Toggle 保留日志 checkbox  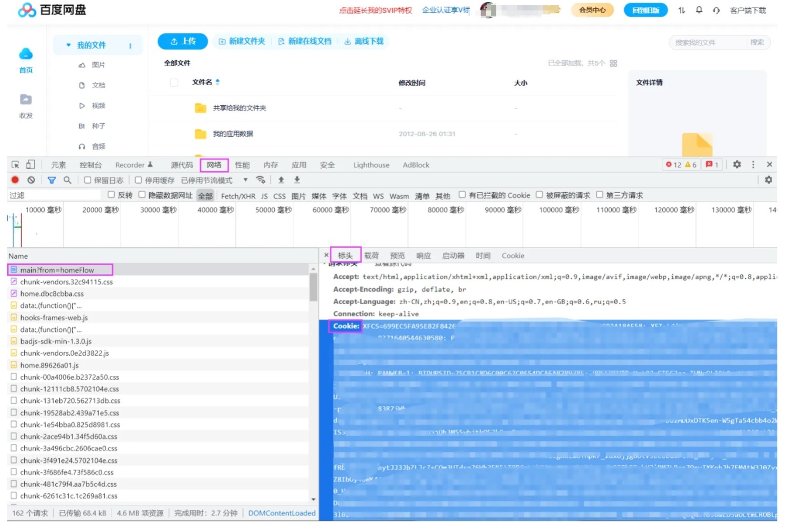[x=88, y=180]
